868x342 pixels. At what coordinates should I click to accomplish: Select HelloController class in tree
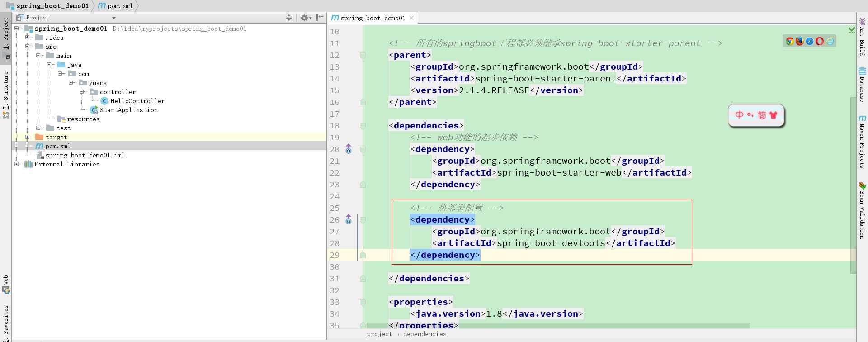137,101
